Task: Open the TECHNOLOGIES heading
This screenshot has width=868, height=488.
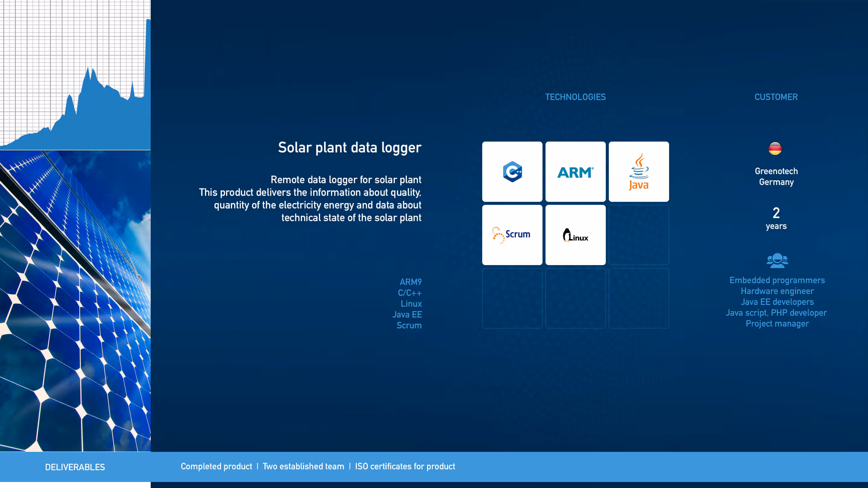Action: point(575,97)
